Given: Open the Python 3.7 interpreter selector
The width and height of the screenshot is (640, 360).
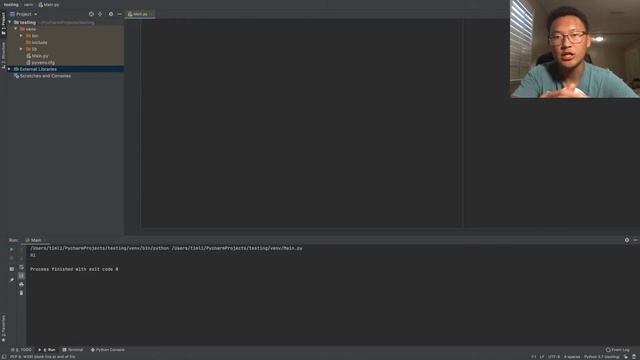Looking at the screenshot, I should 602,357.
